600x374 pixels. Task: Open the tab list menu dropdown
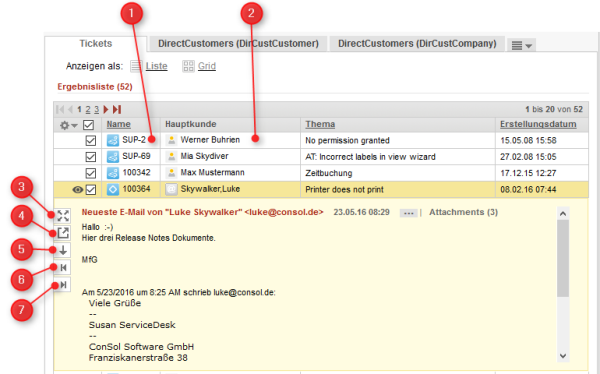click(522, 46)
